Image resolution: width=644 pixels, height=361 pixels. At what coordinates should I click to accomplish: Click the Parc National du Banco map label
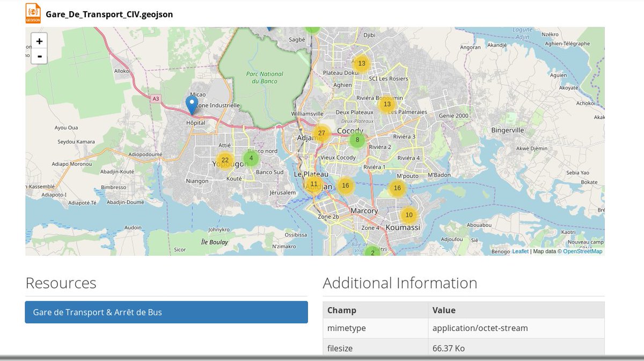[265, 77]
